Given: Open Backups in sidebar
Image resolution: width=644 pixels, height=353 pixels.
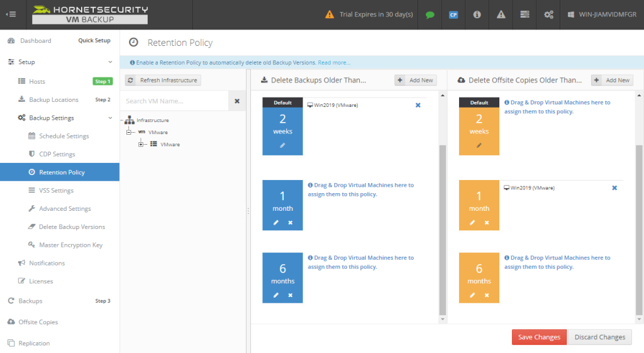Looking at the screenshot, I should click(30, 301).
